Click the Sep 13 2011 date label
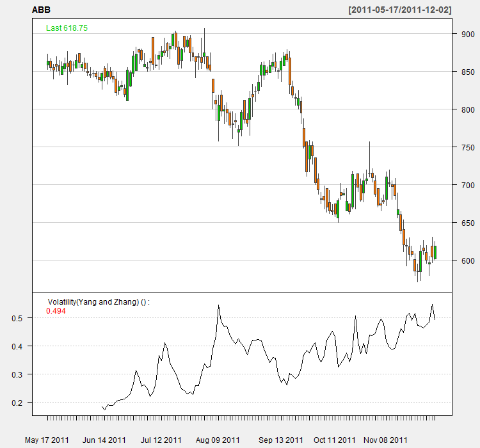The height and width of the screenshot is (448, 480). point(281,440)
